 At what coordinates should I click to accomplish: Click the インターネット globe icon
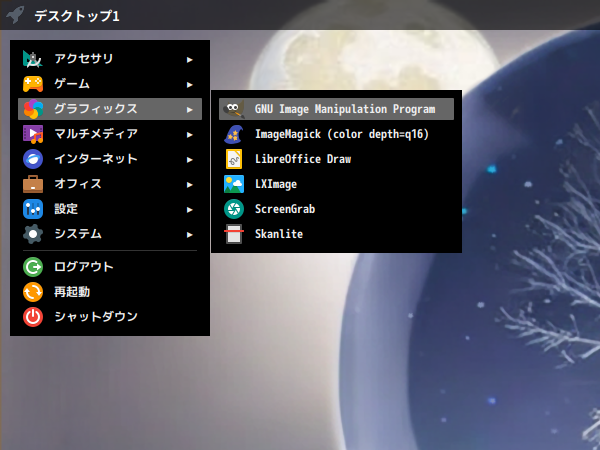tap(33, 159)
